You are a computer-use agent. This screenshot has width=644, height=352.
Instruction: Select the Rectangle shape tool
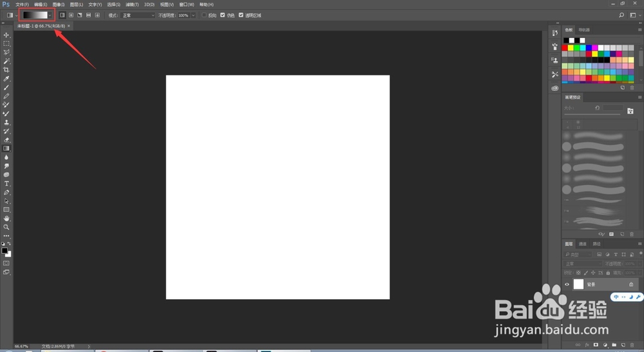click(6, 210)
